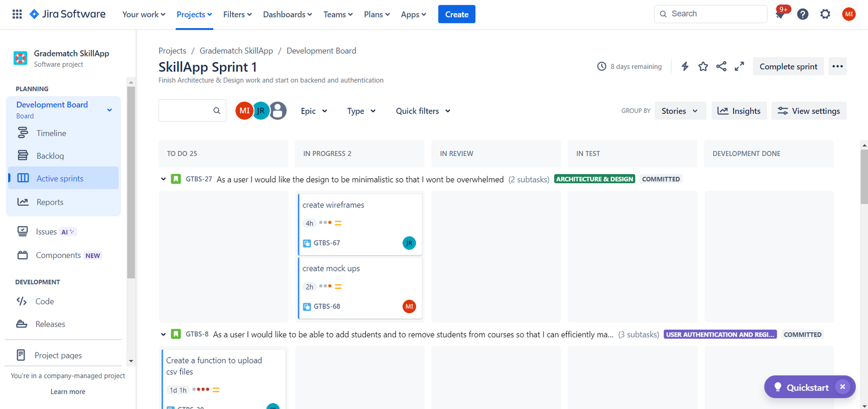Click the ARCHITECTURE & DESIGN epic label
This screenshot has height=409, width=868.
[595, 179]
